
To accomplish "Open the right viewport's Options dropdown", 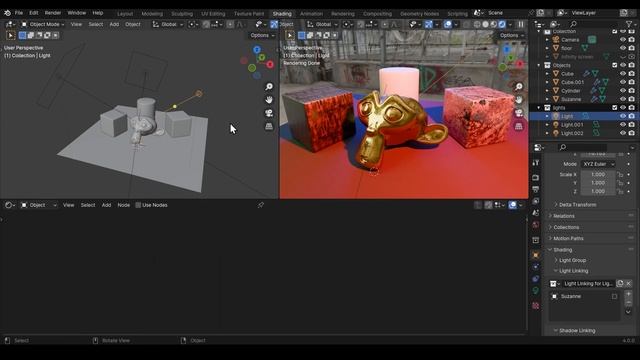I will 511,36.
